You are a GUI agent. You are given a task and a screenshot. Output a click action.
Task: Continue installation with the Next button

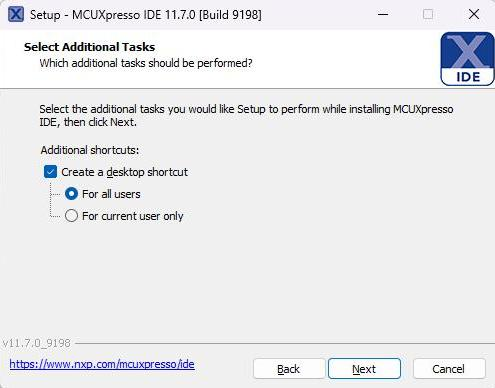click(364, 369)
